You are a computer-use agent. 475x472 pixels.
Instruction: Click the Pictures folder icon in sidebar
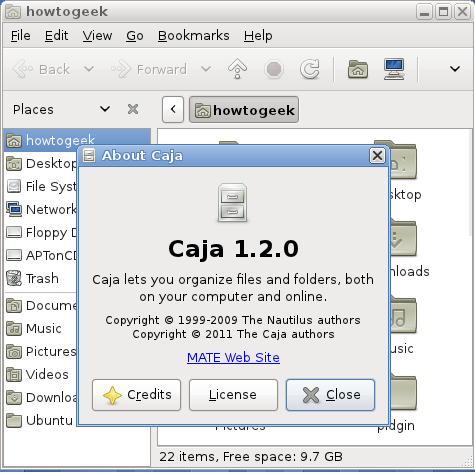coord(14,351)
